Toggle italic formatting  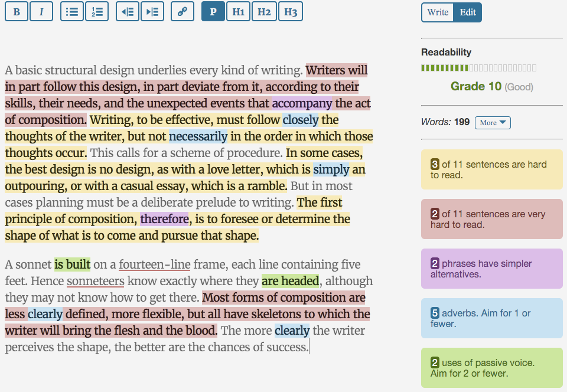(x=41, y=12)
